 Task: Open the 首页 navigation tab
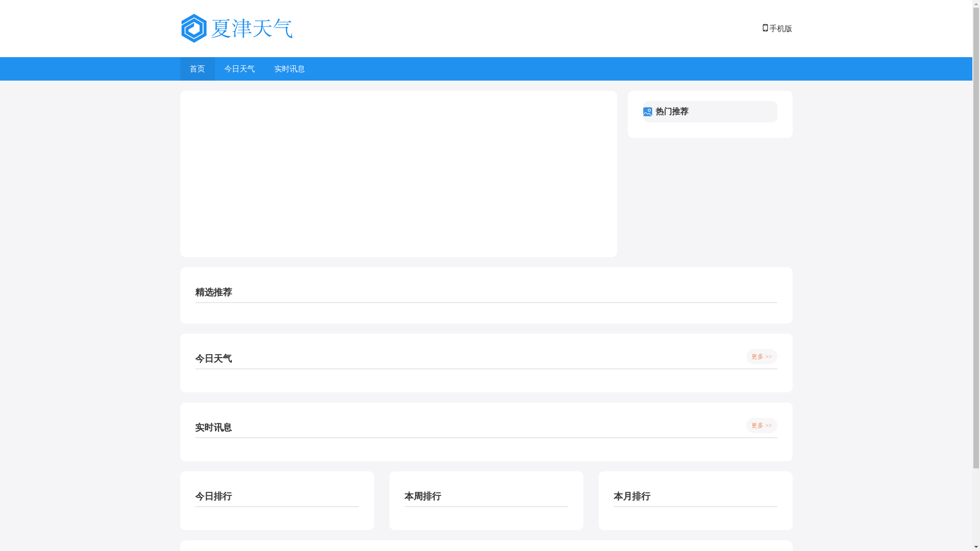(197, 69)
